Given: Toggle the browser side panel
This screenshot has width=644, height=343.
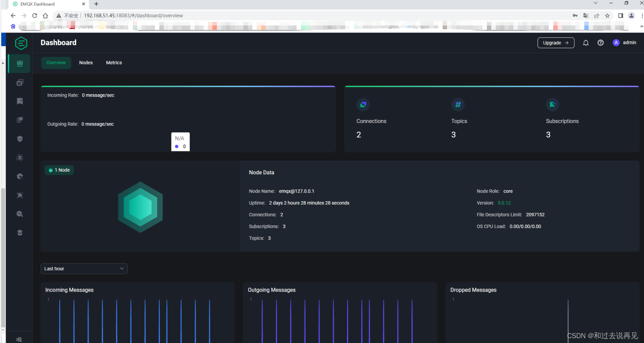Looking at the screenshot, I should pyautogui.click(x=621, y=16).
